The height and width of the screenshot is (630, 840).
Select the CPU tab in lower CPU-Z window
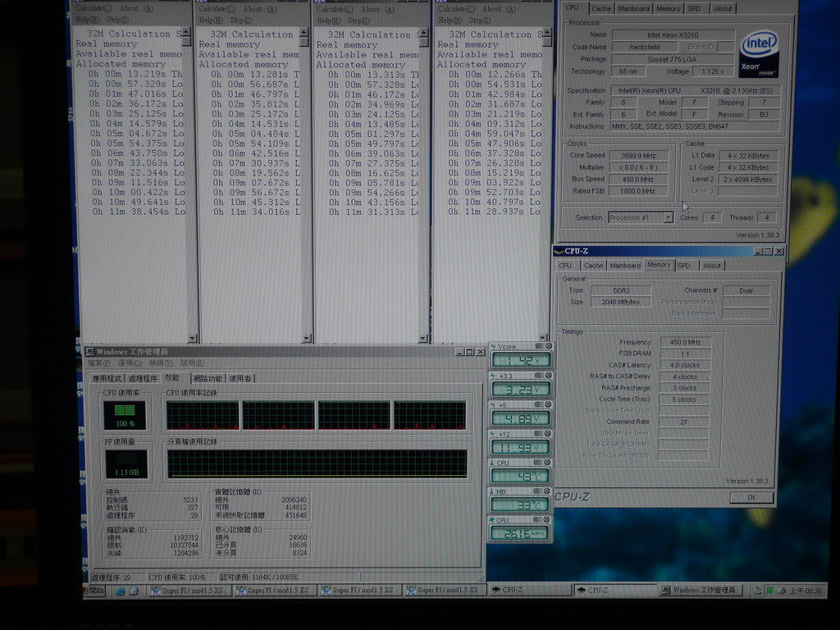point(565,266)
